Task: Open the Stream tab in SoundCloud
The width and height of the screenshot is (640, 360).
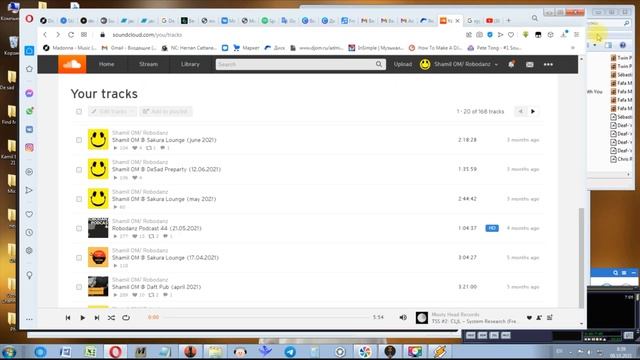Action: [x=149, y=64]
